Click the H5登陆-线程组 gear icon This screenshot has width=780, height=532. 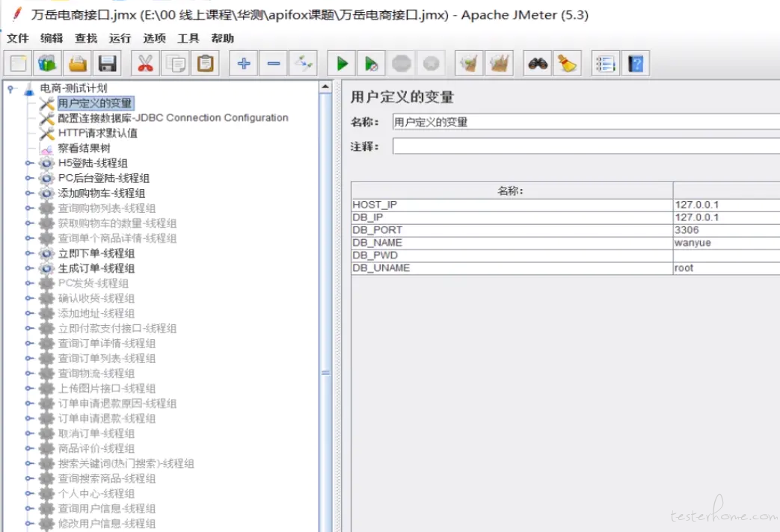pos(47,163)
